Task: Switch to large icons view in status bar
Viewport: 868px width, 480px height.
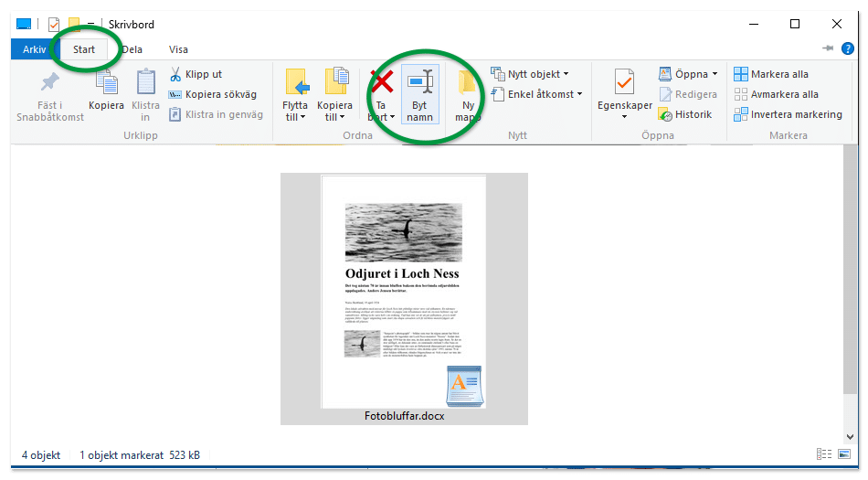Action: pyautogui.click(x=844, y=454)
